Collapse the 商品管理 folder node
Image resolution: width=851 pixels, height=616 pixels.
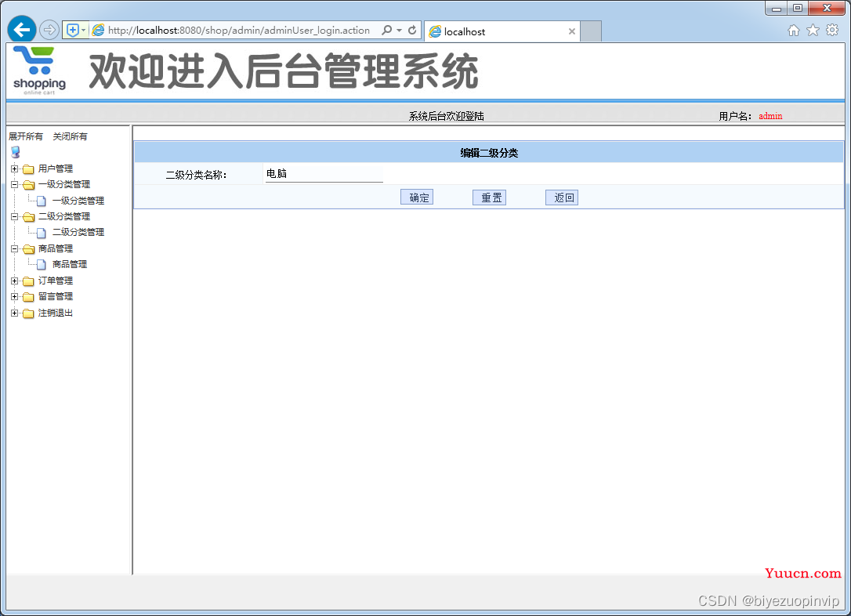pyautogui.click(x=15, y=248)
